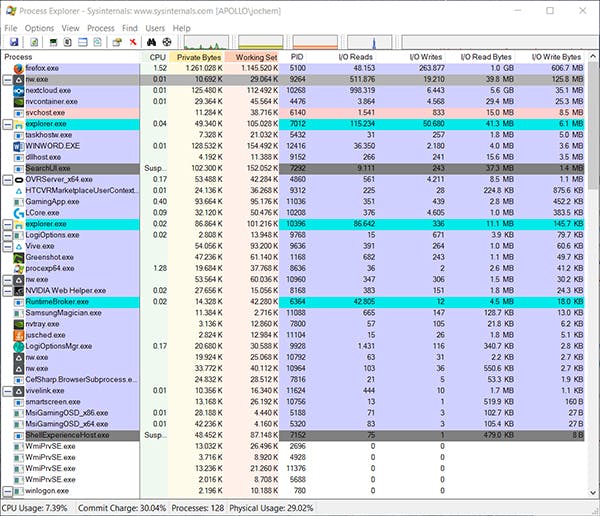Viewport: 600px width, 516px height.
Task: Click the NVIDIA icon beside nvcontainer.exe
Action: (18, 102)
